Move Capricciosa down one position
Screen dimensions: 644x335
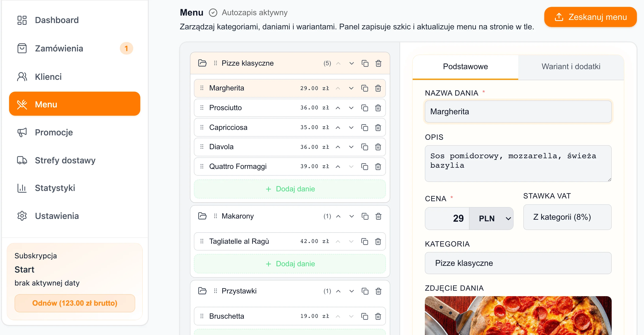(x=351, y=127)
